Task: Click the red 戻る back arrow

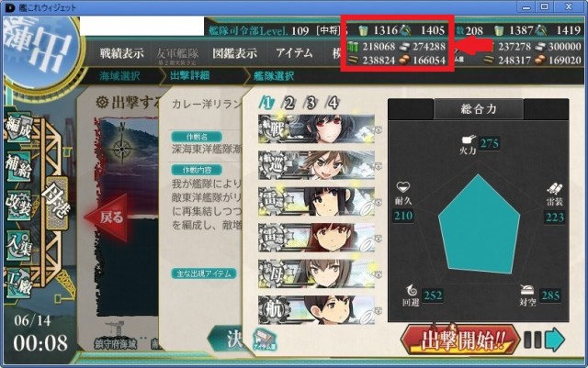Action: coord(107,217)
